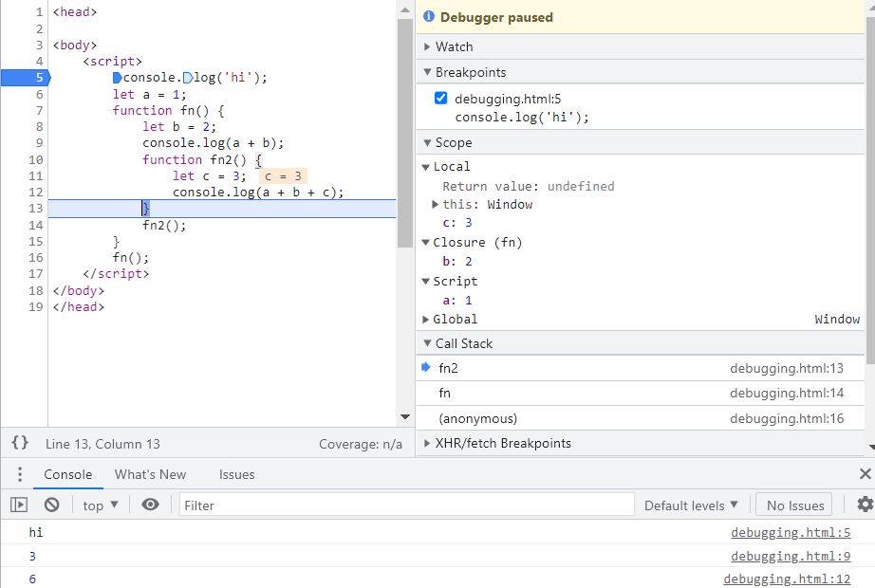Image resolution: width=875 pixels, height=588 pixels.
Task: Switch to the What's New tab
Action: (150, 474)
